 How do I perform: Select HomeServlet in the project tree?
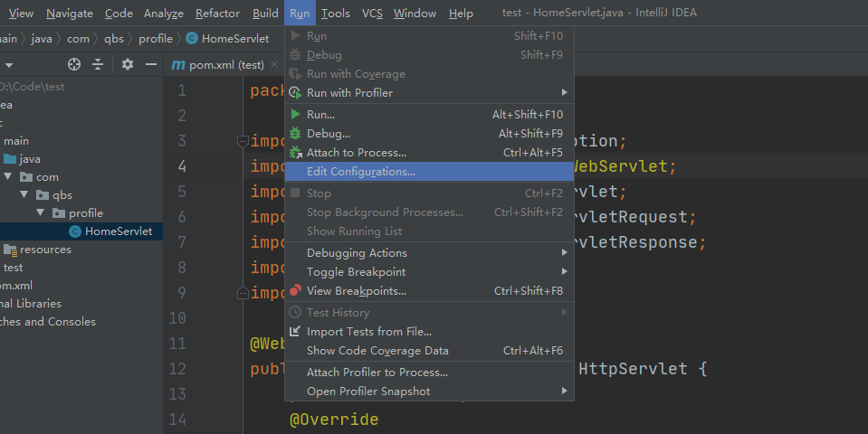pyautogui.click(x=118, y=231)
